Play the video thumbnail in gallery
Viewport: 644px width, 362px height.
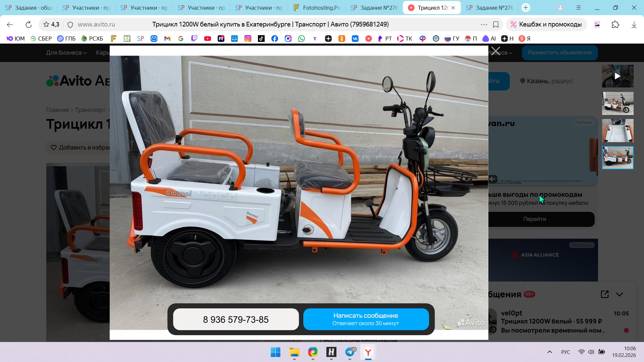(618, 76)
